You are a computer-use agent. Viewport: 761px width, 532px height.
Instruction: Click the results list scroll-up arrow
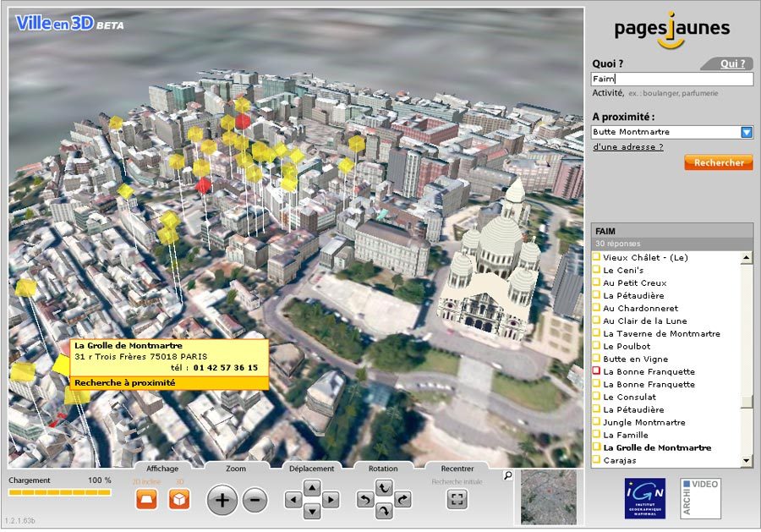click(x=746, y=257)
